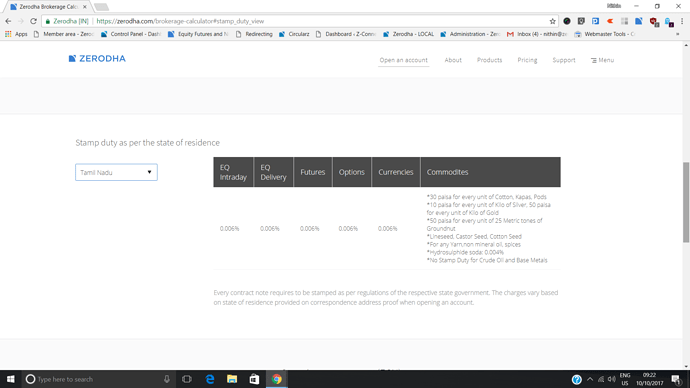Click the blue P extension icon
This screenshot has width=690, height=388.
[x=595, y=21]
